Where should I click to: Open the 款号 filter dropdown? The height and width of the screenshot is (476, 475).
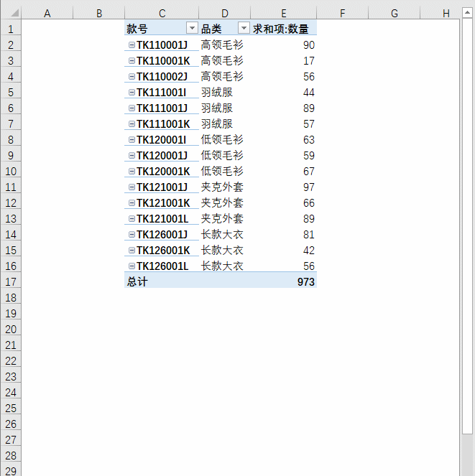[192, 28]
